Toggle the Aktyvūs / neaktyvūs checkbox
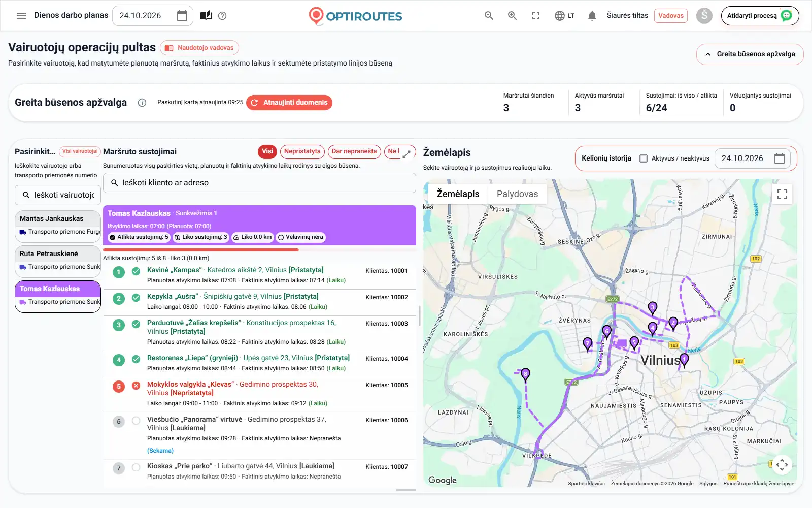Viewport: 812px width, 508px height. [x=644, y=158]
